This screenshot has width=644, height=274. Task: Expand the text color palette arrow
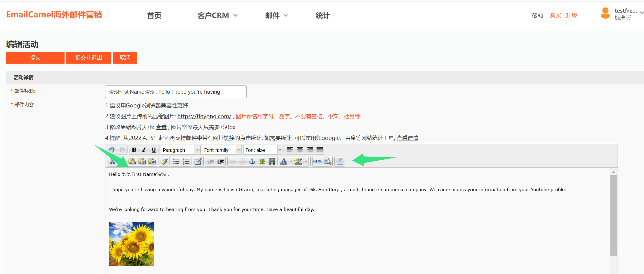point(291,161)
